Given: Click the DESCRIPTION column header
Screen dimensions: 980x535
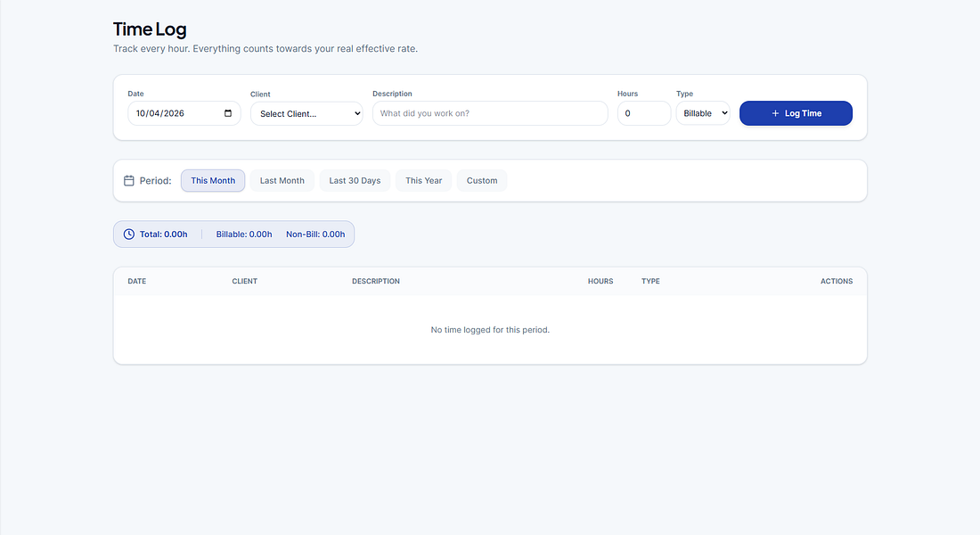Looking at the screenshot, I should click(376, 281).
